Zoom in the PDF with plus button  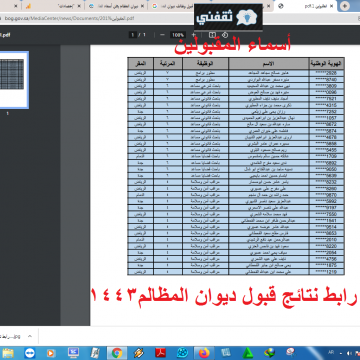(x=193, y=35)
